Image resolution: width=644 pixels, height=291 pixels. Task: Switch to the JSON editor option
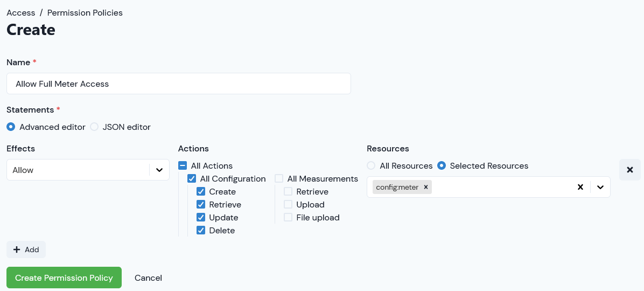[x=94, y=127]
